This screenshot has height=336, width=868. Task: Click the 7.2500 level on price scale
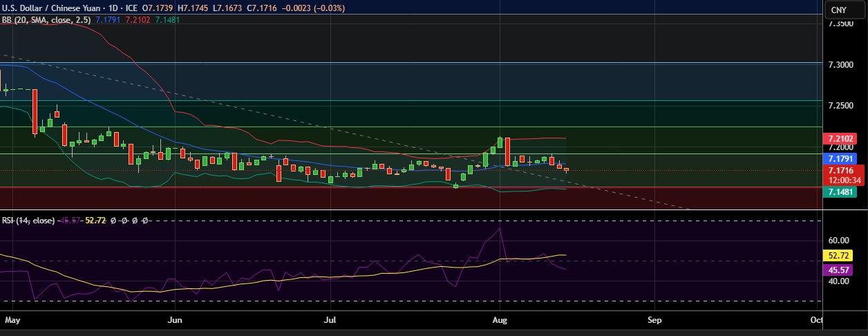[x=841, y=106]
